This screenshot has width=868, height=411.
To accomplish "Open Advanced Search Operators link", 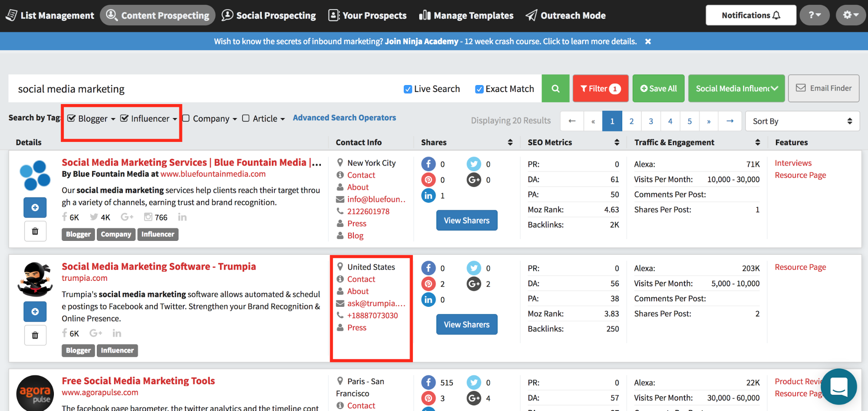I will click(x=344, y=118).
